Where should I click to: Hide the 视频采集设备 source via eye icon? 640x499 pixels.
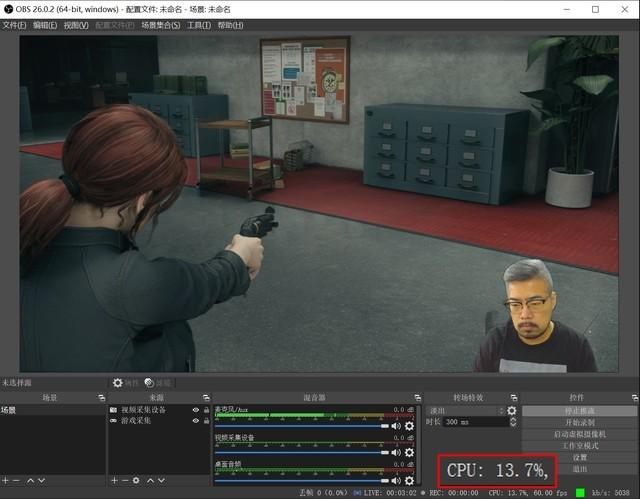coord(195,410)
